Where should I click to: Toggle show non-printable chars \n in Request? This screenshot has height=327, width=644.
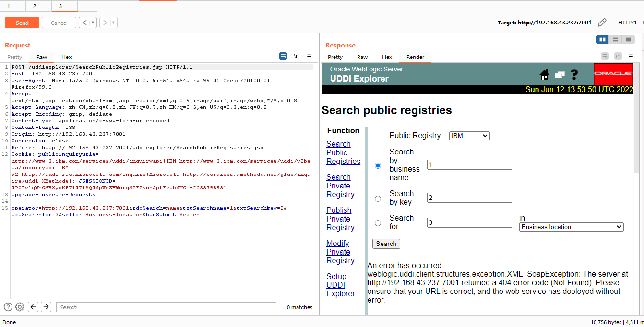pyautogui.click(x=297, y=56)
